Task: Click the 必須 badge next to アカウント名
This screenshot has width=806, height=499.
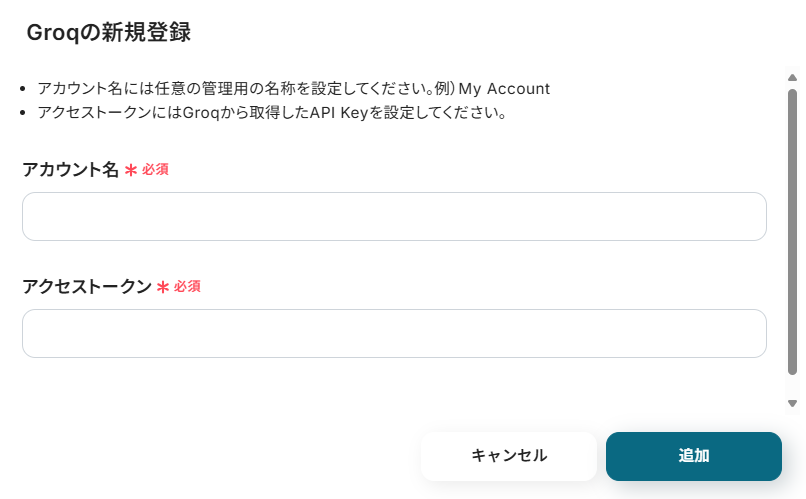Action: click(155, 170)
